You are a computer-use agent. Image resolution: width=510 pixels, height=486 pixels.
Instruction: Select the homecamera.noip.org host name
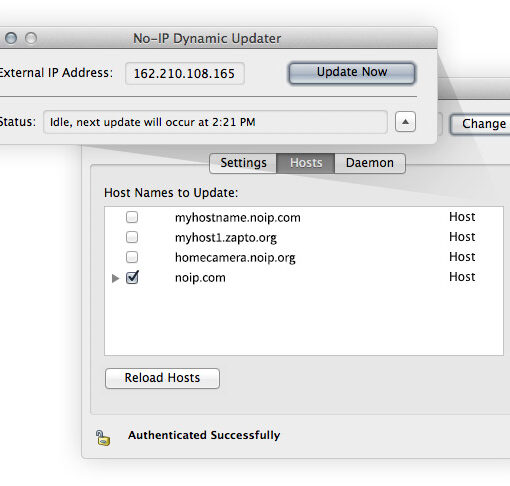point(235,258)
